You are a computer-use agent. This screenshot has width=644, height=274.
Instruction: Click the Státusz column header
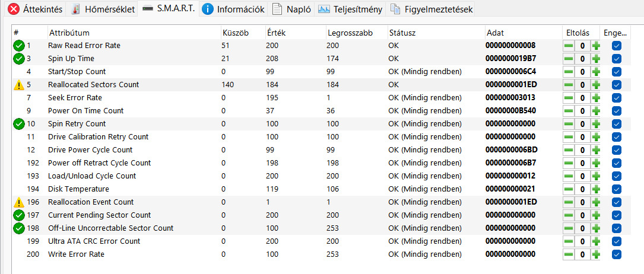pos(402,33)
